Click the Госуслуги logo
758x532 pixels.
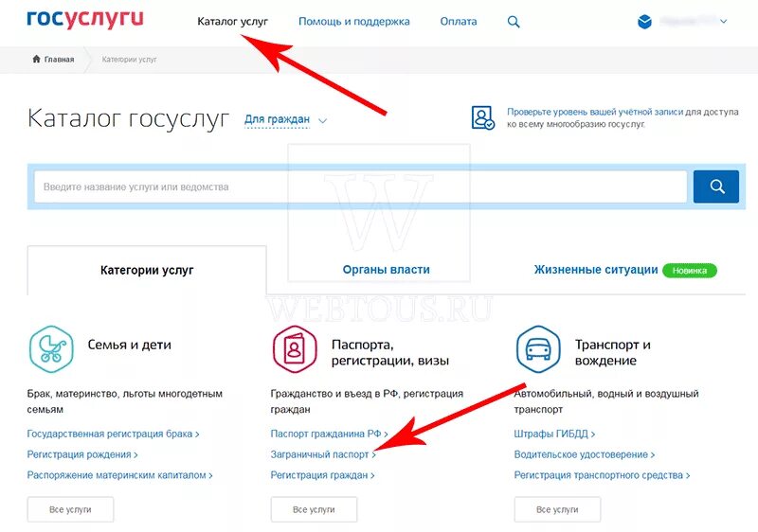(x=85, y=18)
